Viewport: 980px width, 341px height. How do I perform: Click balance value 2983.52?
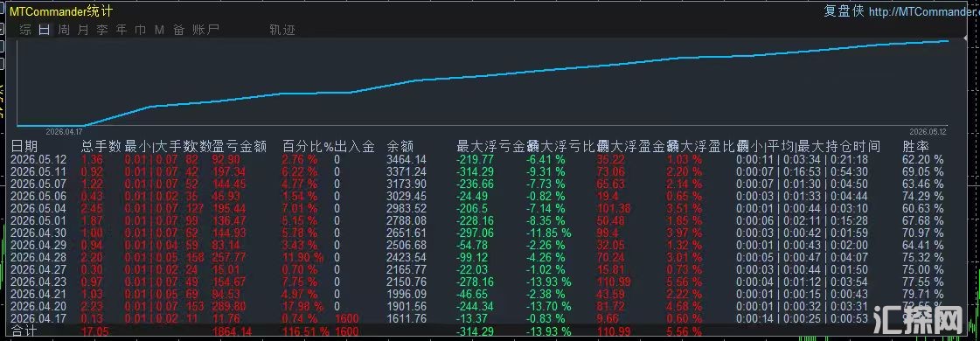pos(407,208)
